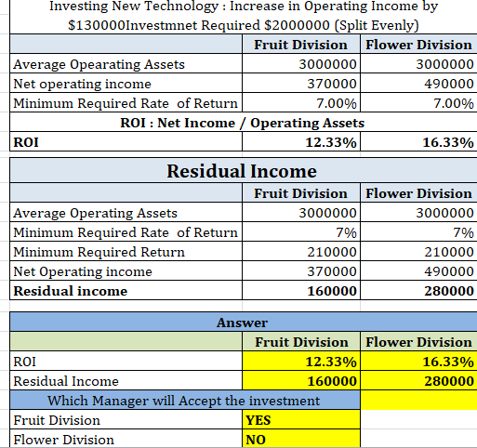Select 490000 in the Residual Income table
Image resolution: width=477 pixels, height=448 pixels.
click(418, 271)
